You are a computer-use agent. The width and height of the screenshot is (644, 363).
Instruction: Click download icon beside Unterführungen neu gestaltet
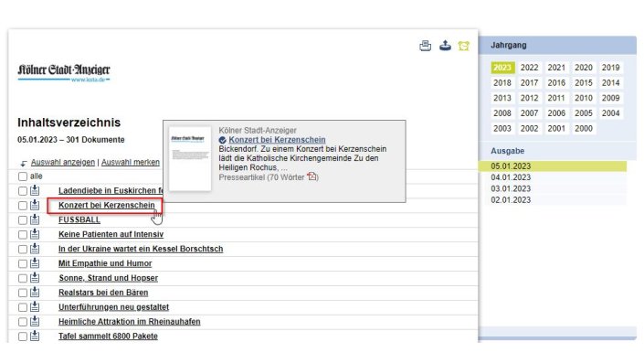click(x=35, y=306)
